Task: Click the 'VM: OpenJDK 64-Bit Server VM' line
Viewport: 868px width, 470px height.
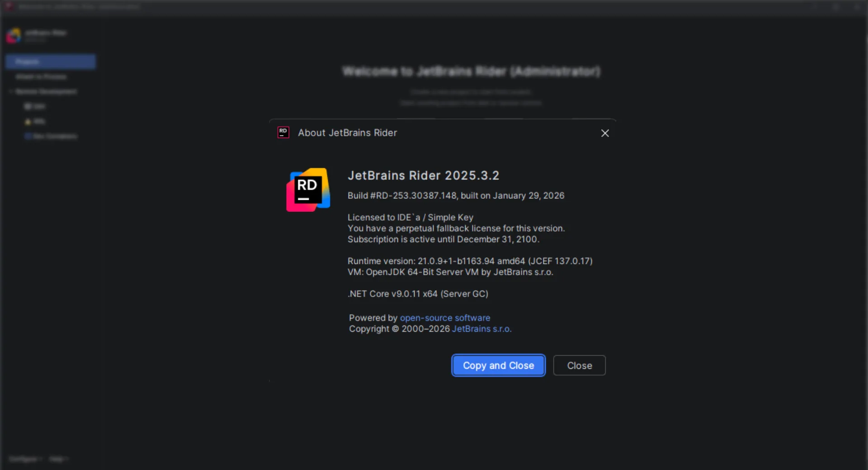Action: [450, 272]
